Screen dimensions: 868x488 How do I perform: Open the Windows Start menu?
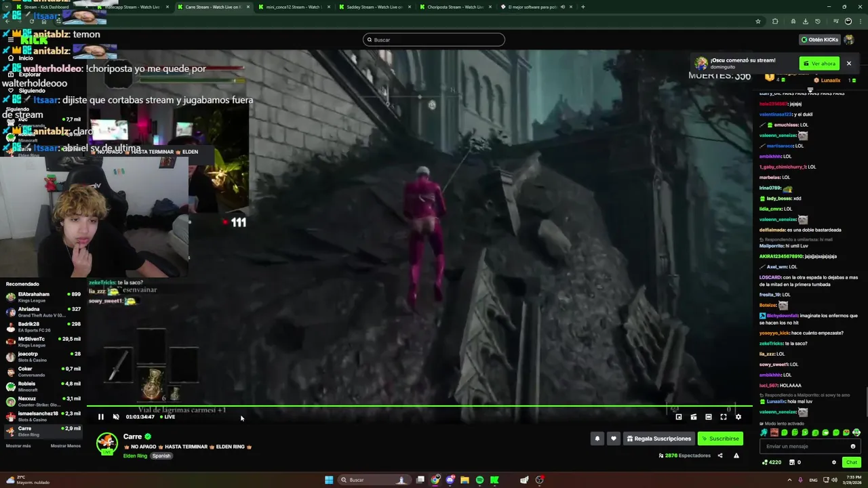click(329, 480)
